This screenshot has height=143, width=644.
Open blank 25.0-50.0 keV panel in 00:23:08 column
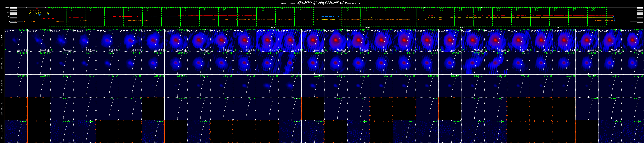[16, 108]
